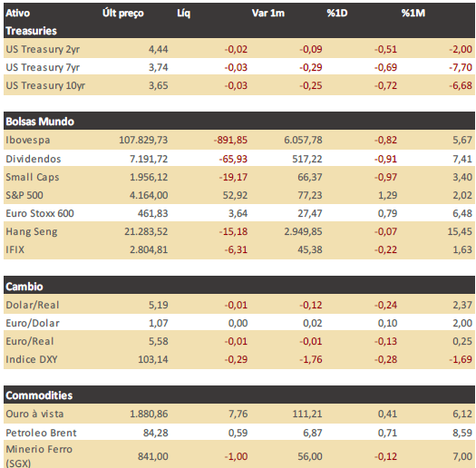Viewport: 476px width, 468px height.
Task: Select the Bolsas Mundo section header
Action: [x=40, y=122]
